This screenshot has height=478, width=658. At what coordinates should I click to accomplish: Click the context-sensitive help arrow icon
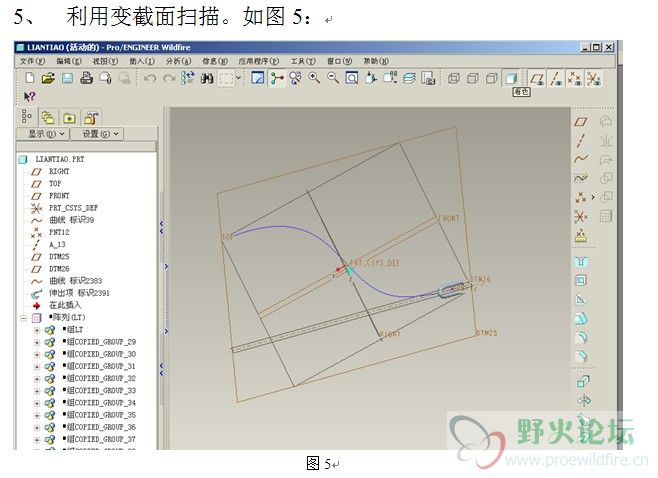29,97
